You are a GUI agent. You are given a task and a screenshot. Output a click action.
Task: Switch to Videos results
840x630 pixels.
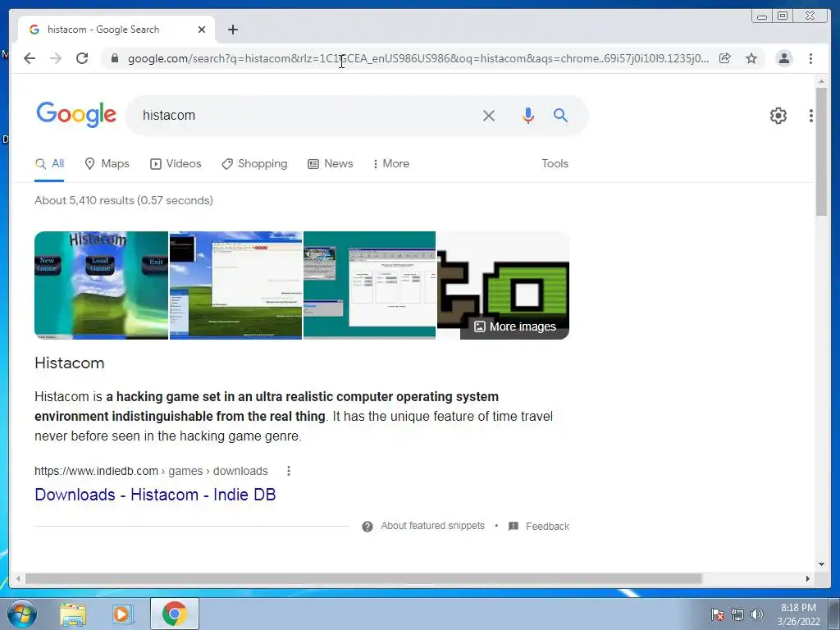pos(176,164)
